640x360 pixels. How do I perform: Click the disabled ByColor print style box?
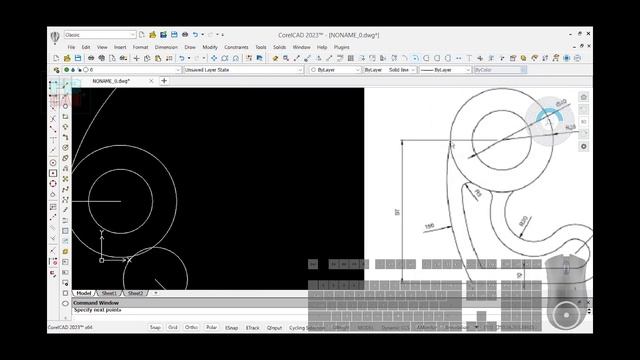tap(500, 70)
